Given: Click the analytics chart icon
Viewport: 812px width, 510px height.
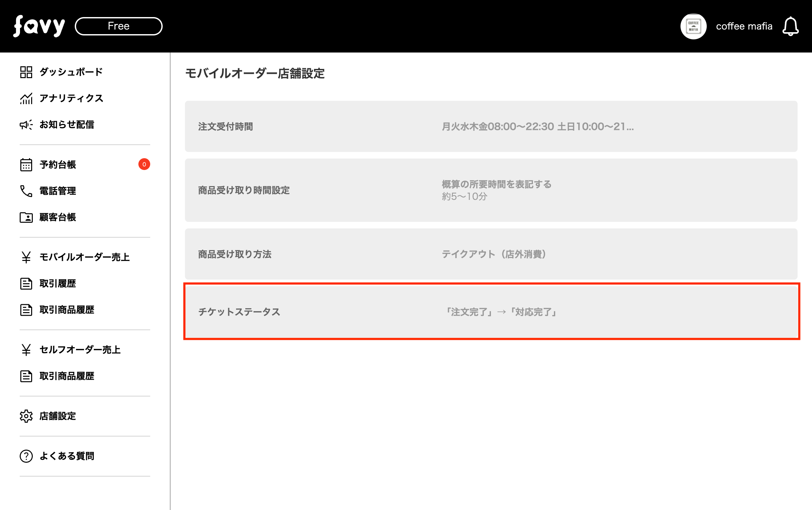Looking at the screenshot, I should pyautogui.click(x=26, y=98).
